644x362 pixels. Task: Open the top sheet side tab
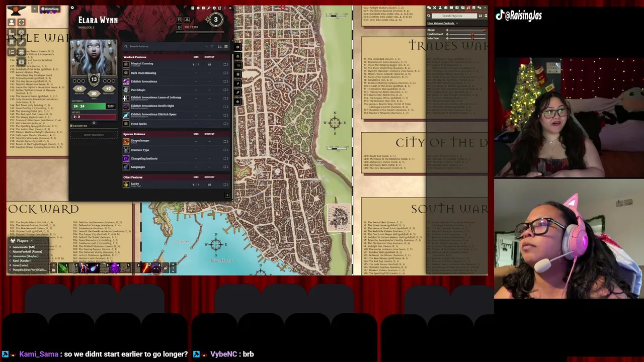[237, 47]
